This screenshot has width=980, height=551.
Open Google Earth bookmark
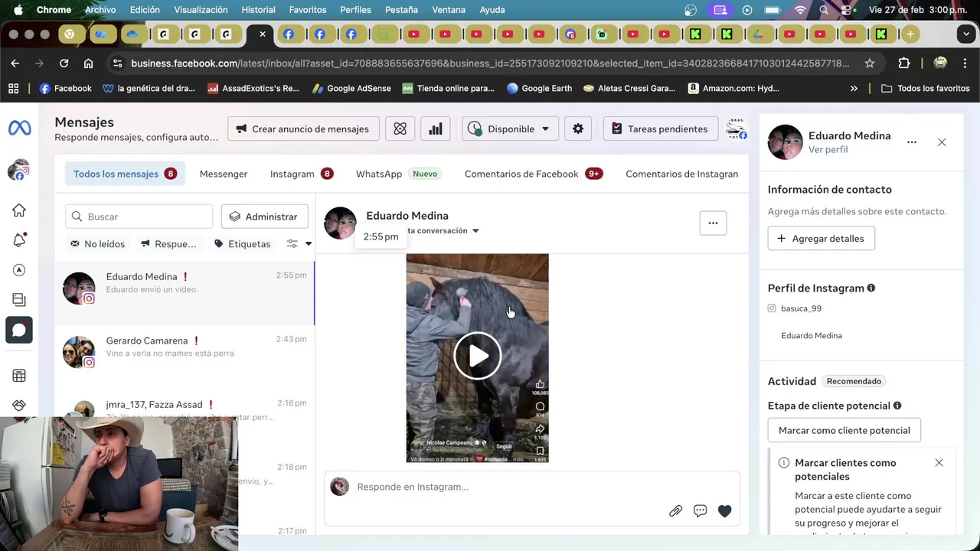[539, 88]
